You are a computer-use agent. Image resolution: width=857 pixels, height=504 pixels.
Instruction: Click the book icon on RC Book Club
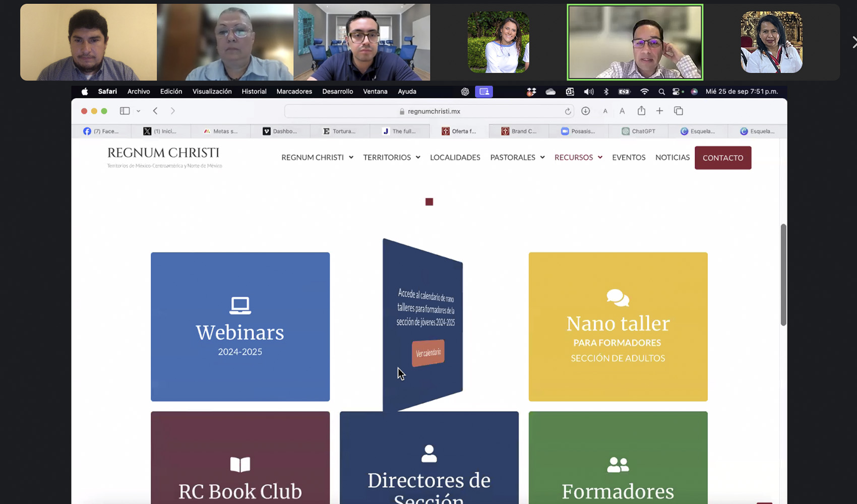tap(240, 464)
